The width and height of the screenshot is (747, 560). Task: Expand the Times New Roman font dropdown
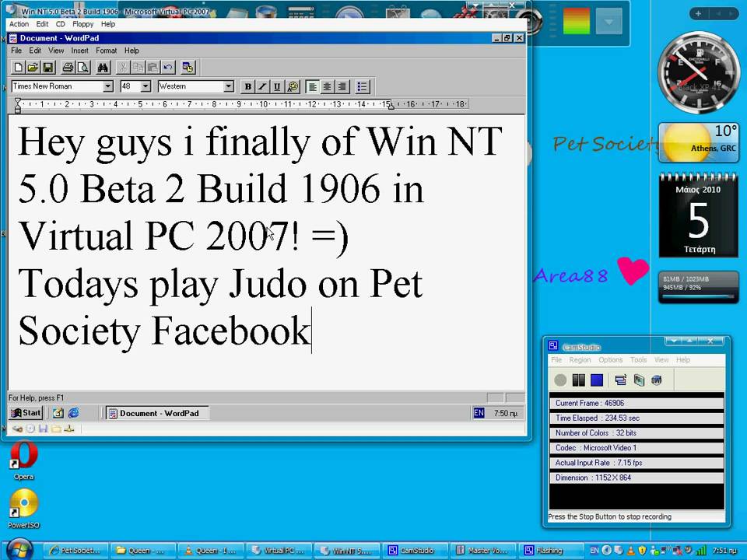(x=108, y=86)
